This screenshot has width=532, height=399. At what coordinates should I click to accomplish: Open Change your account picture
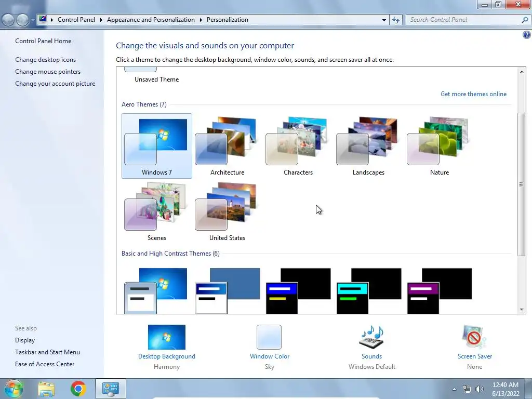[55, 84]
